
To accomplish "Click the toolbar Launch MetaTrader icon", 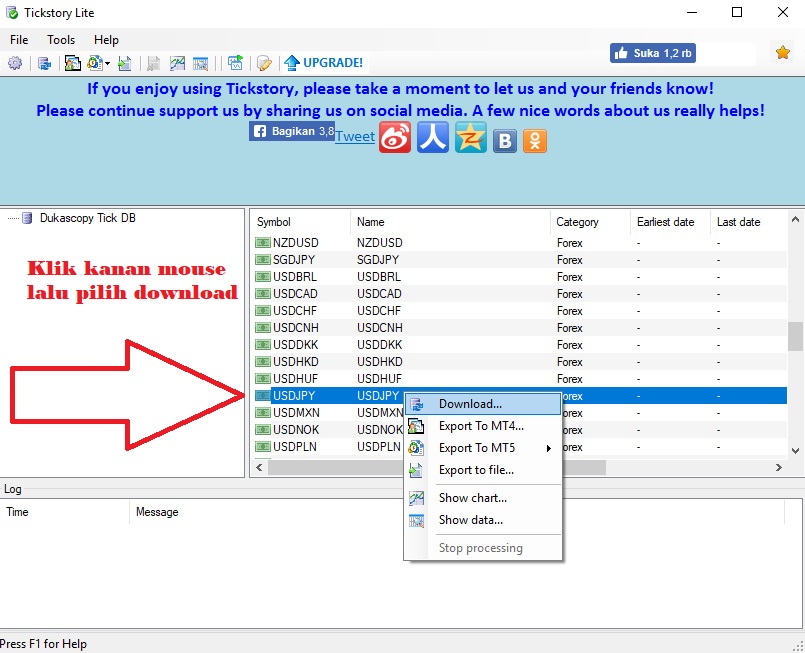I will (236, 63).
